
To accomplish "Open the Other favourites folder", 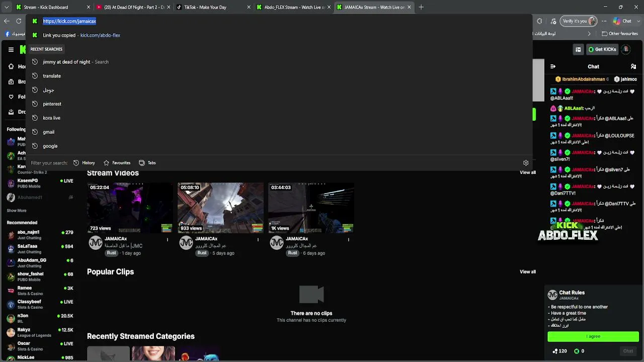I will tap(620, 34).
